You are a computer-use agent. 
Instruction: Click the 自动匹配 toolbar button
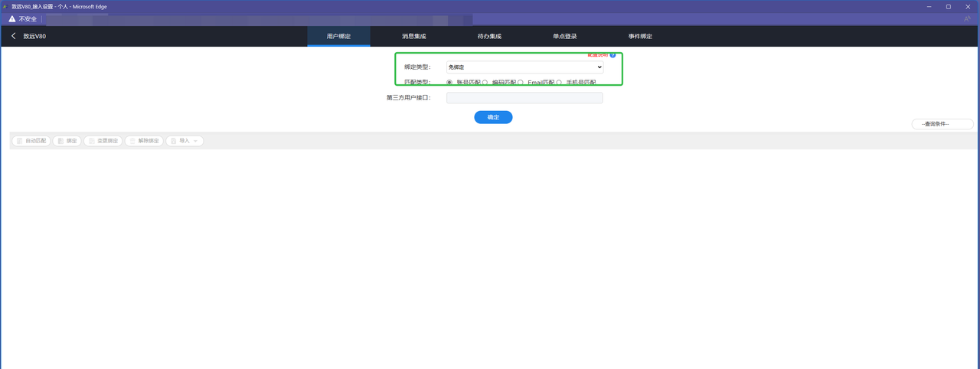[x=31, y=141]
